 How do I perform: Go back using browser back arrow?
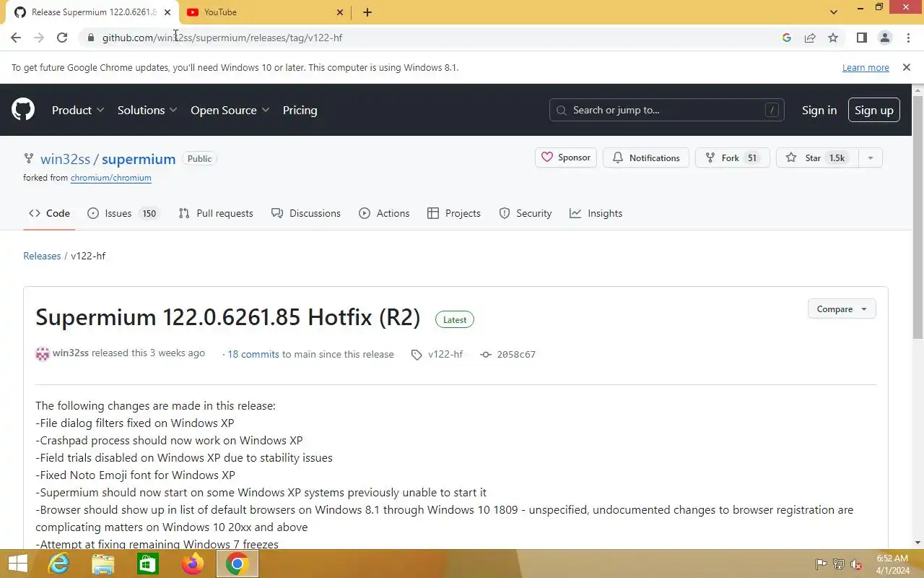coord(16,38)
